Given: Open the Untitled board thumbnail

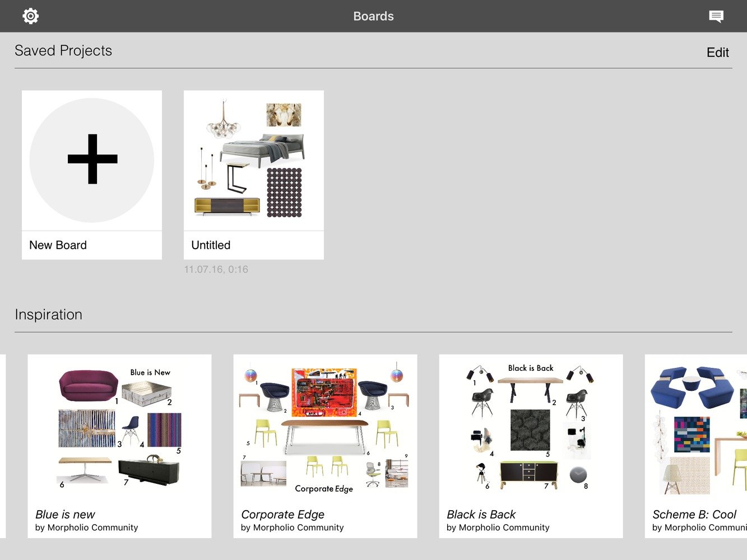Looking at the screenshot, I should (x=253, y=161).
